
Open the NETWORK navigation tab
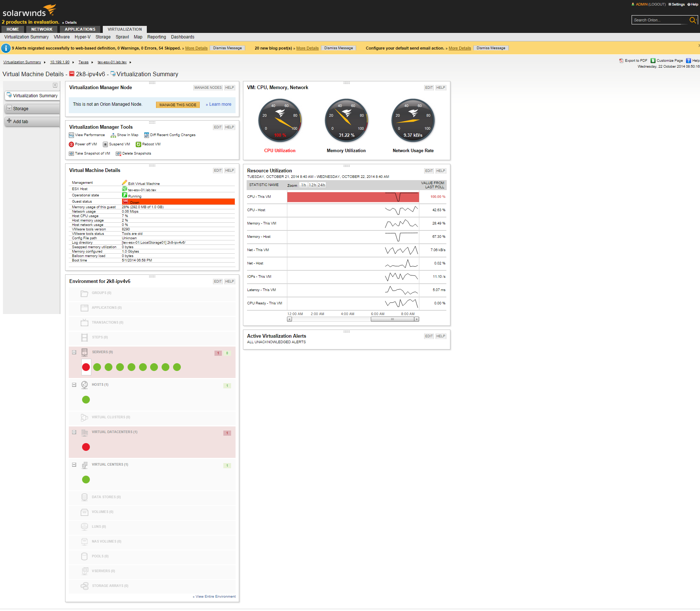point(42,30)
